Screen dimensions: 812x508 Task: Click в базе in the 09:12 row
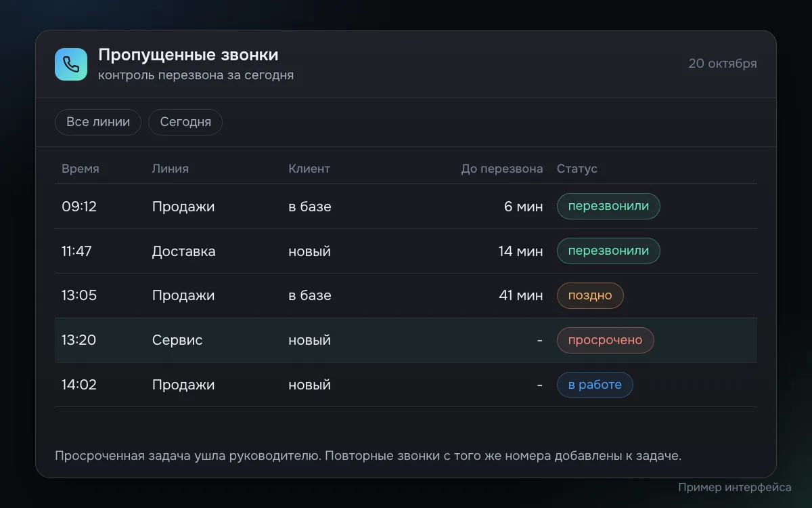tap(310, 207)
